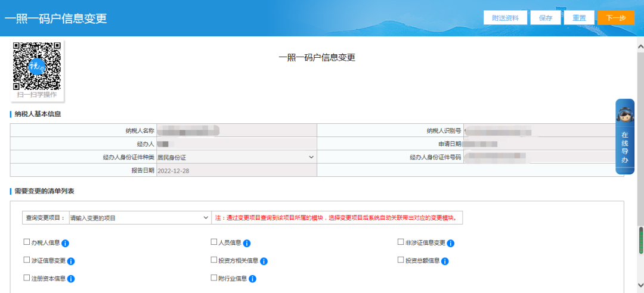Tick the 办税人信息 checkbox
The image size is (644, 293).
point(27,242)
